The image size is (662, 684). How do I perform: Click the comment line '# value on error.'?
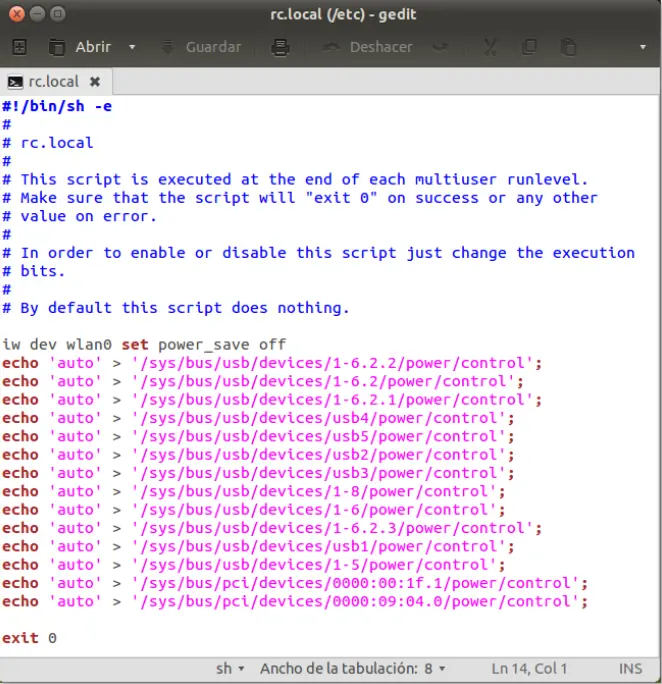(79, 216)
